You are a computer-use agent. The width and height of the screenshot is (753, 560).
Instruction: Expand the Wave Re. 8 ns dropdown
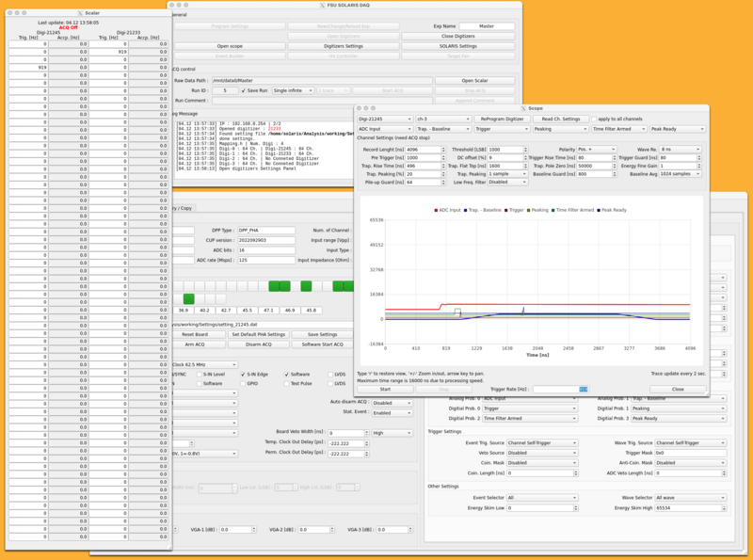tap(680, 150)
